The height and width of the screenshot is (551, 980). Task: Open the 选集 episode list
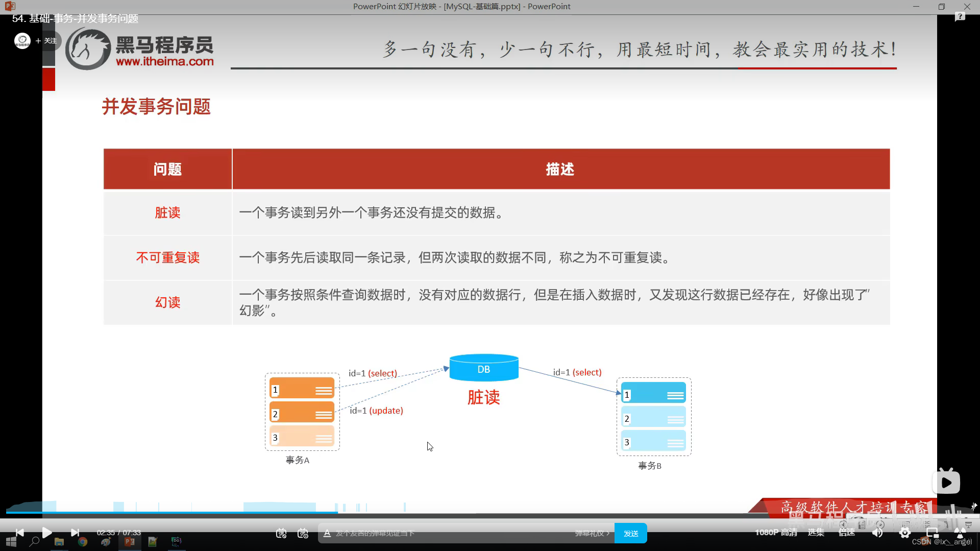tap(816, 533)
